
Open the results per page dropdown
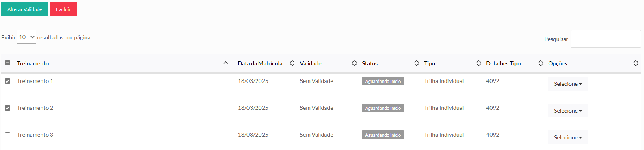(x=26, y=37)
